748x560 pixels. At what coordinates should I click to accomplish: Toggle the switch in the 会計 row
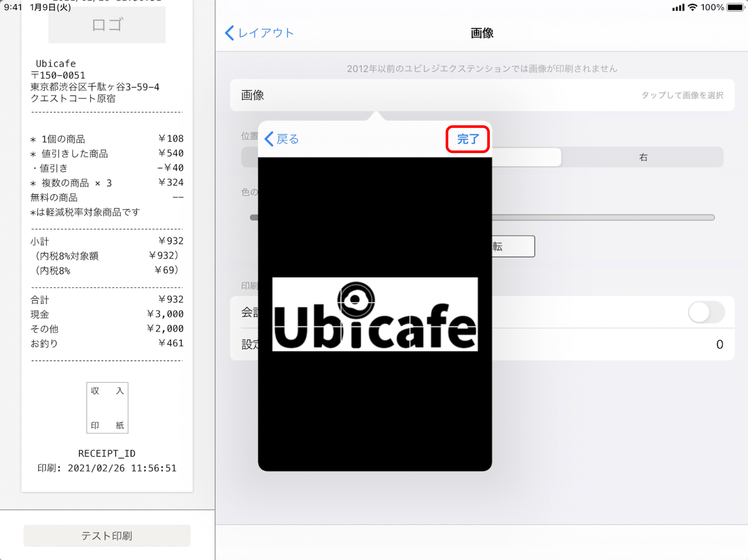pos(706,312)
